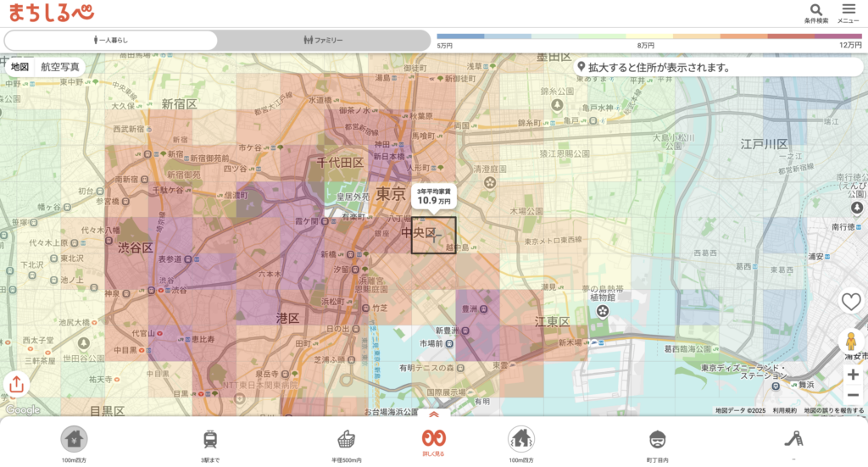Screen dimensions: 868x467
Task: Select the playground slide icon
Action: tap(794, 439)
